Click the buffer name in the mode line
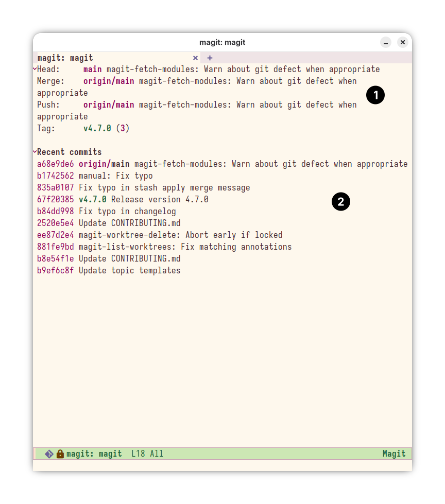This screenshot has width=445, height=504. tap(94, 454)
